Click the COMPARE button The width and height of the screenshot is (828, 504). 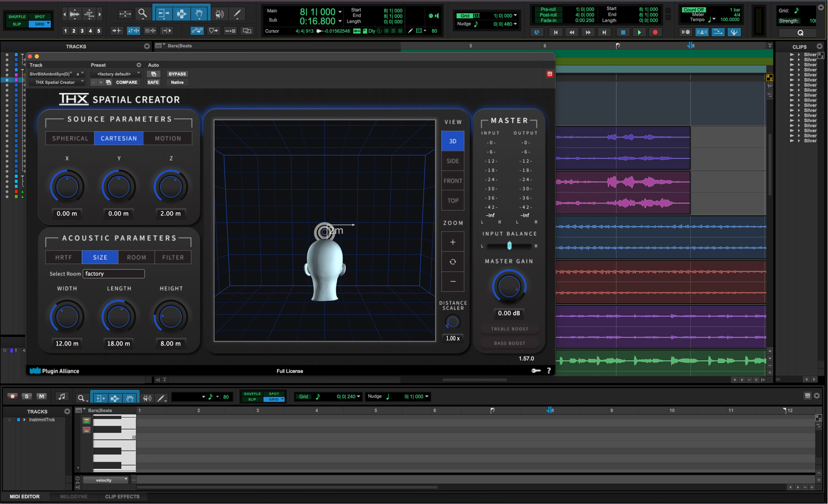(126, 82)
